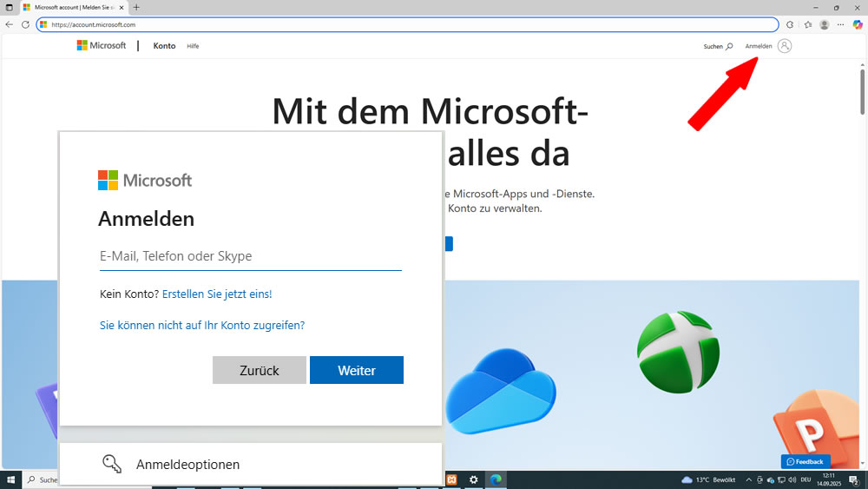868x489 pixels.
Task: Click the PowerPoint icon image
Action: 817,429
